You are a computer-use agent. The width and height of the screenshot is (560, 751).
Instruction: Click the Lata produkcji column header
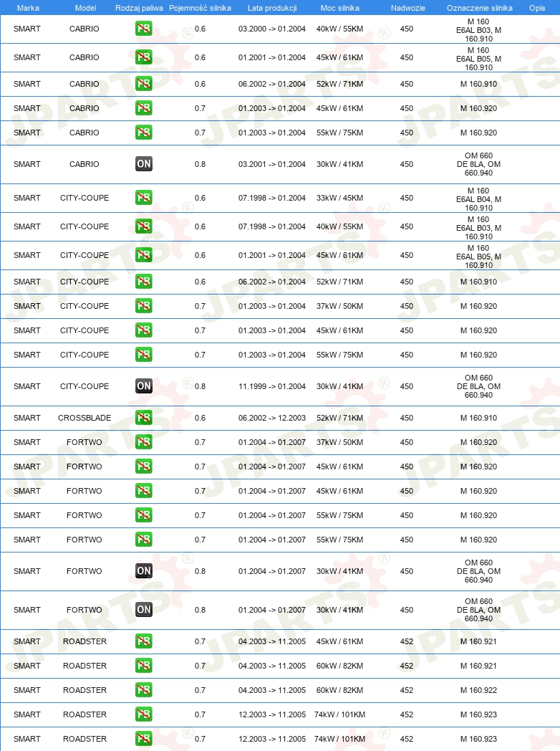[x=272, y=8]
